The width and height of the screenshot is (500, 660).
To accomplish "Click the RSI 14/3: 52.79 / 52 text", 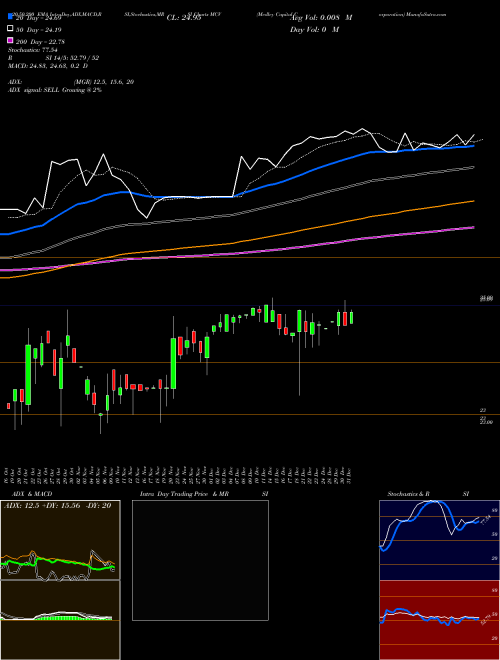I will (53, 58).
